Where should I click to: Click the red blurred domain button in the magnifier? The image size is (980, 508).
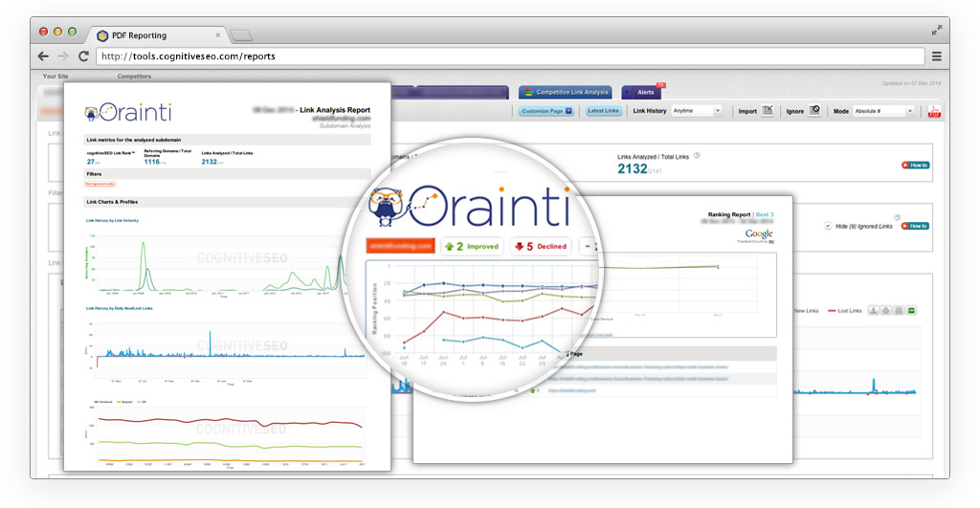click(401, 246)
